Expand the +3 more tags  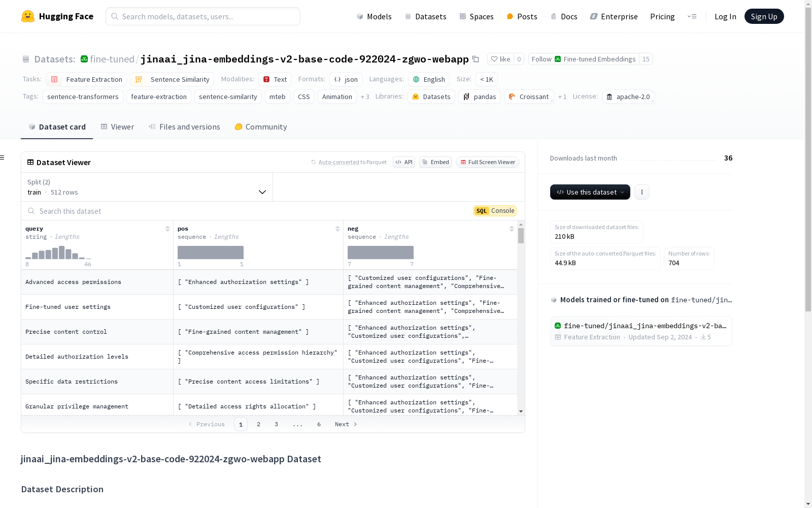(365, 97)
